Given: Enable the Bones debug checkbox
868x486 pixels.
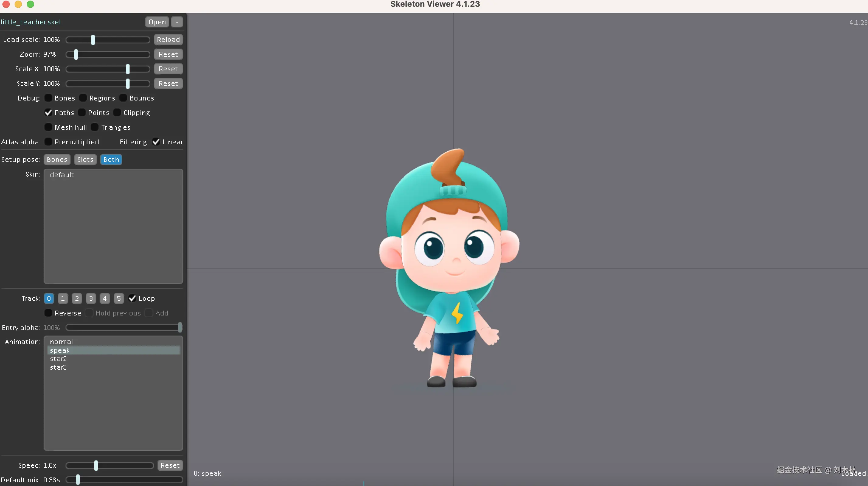Looking at the screenshot, I should 48,98.
